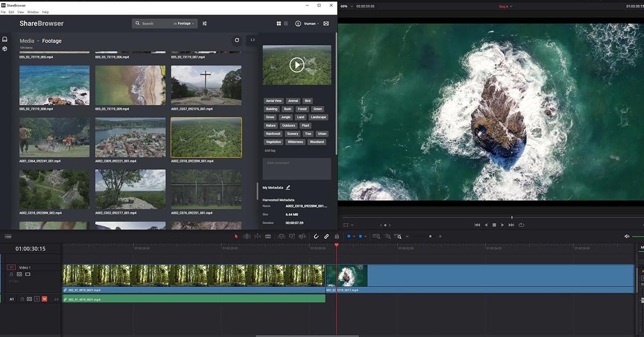Screen dimensions: 644x337
Task: Click the Add tag link
Action: click(x=270, y=151)
